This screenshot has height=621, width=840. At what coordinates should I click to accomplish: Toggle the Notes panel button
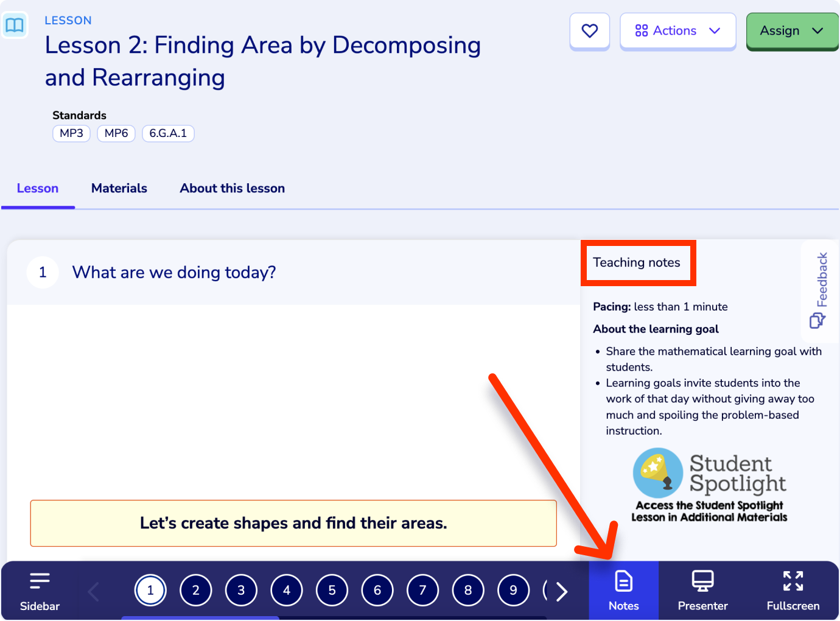pyautogui.click(x=623, y=591)
